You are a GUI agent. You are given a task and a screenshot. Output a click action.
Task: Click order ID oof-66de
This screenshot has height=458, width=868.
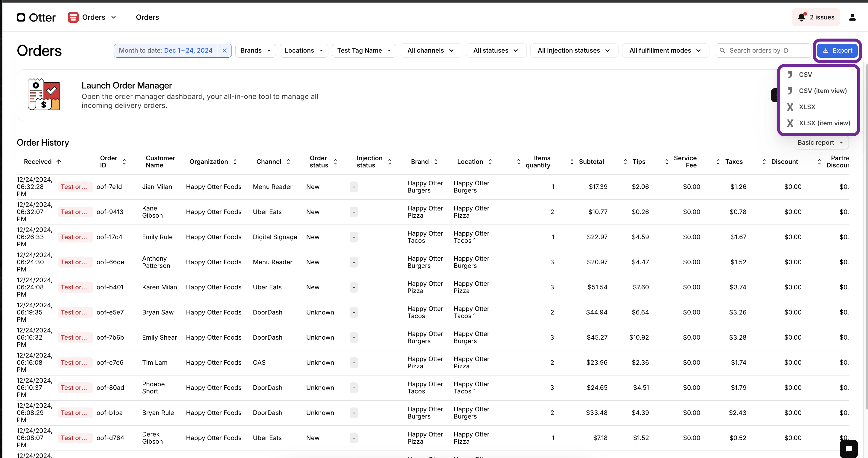tap(110, 262)
